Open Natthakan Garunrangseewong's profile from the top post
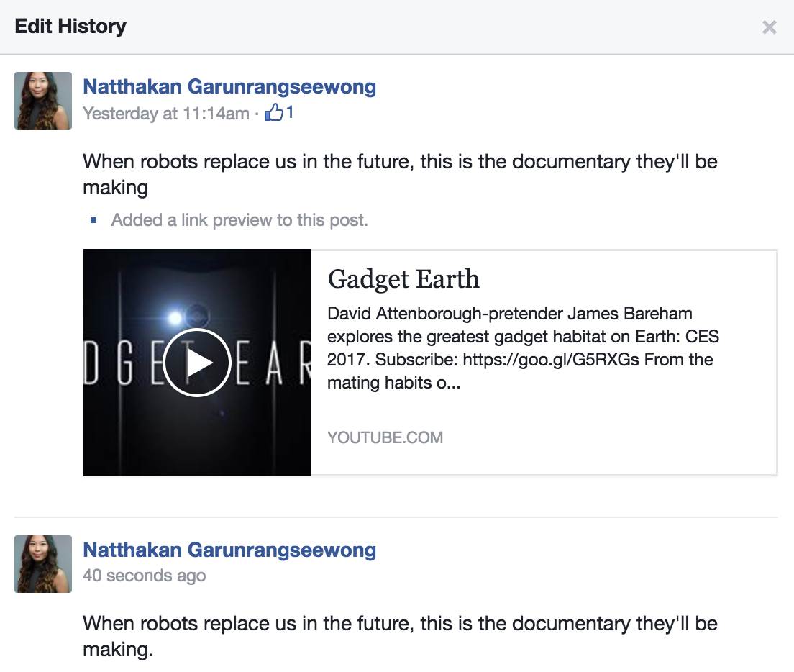Image resolution: width=794 pixels, height=672 pixels. [230, 86]
